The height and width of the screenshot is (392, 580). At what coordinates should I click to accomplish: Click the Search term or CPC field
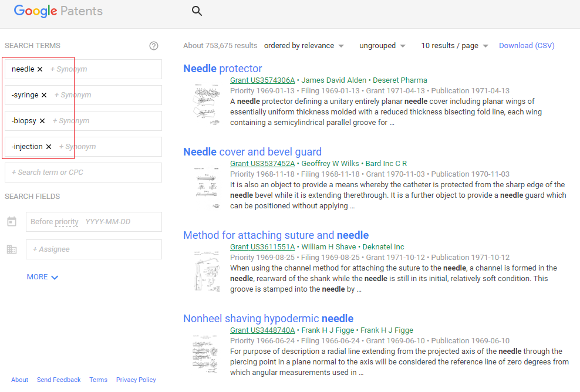[x=83, y=173]
